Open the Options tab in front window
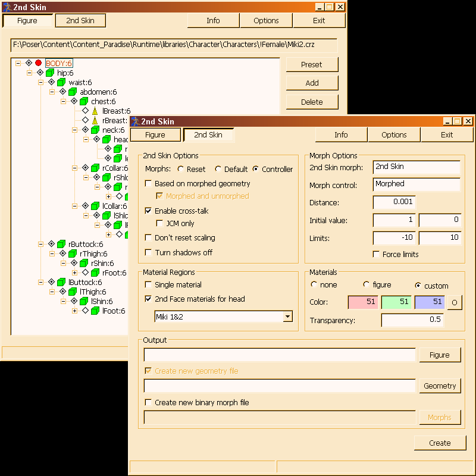This screenshot has height=476, width=476. pyautogui.click(x=394, y=135)
